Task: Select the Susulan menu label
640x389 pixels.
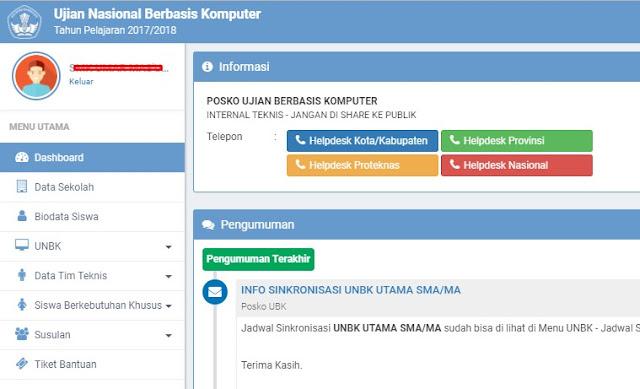Action: coord(52,335)
